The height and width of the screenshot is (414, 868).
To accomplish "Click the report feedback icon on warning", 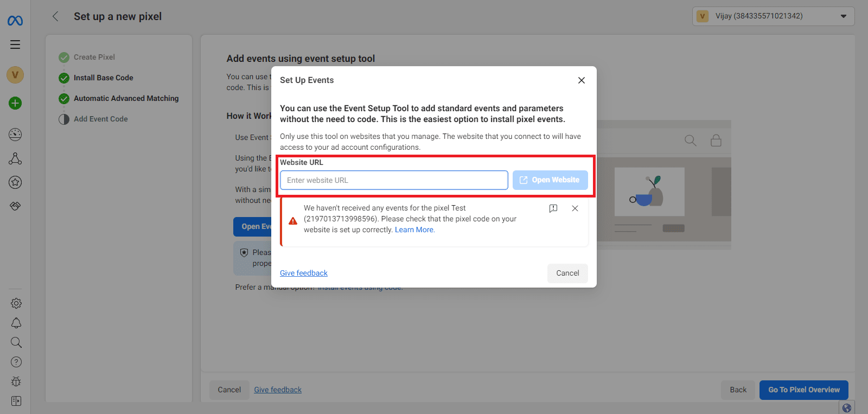I will [553, 208].
